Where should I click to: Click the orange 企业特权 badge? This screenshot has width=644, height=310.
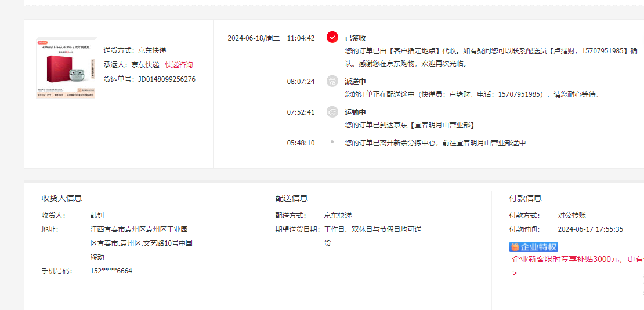pos(534,247)
